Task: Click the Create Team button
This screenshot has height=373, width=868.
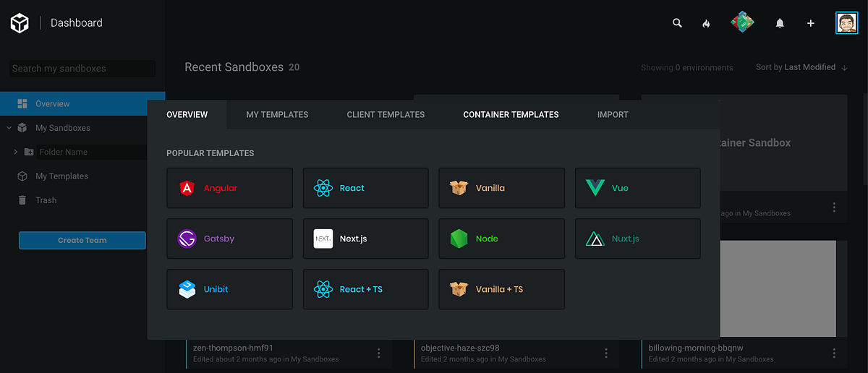Action: pyautogui.click(x=82, y=240)
